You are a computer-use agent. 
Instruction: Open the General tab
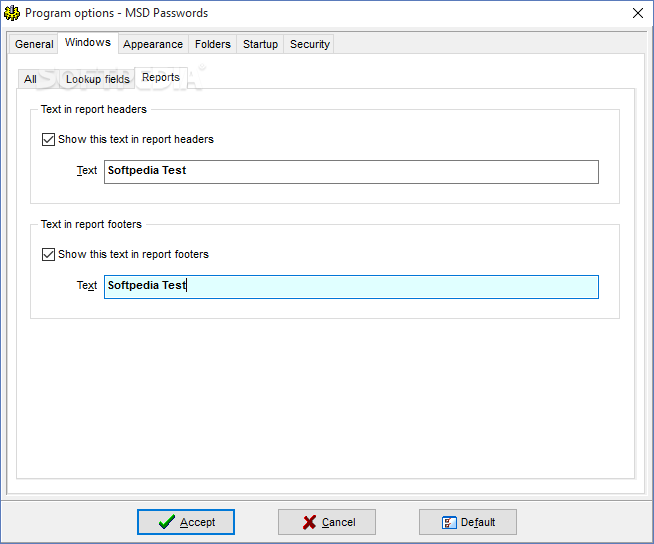point(34,44)
